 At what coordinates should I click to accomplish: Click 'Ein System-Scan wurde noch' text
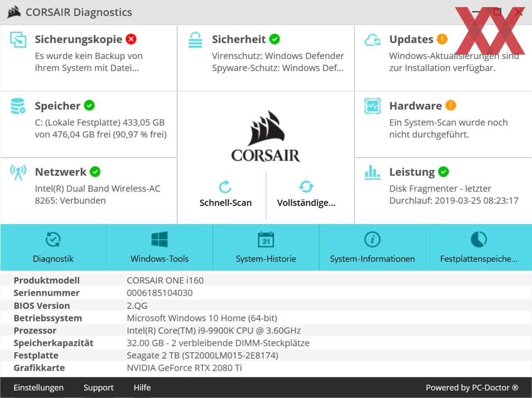pos(448,122)
